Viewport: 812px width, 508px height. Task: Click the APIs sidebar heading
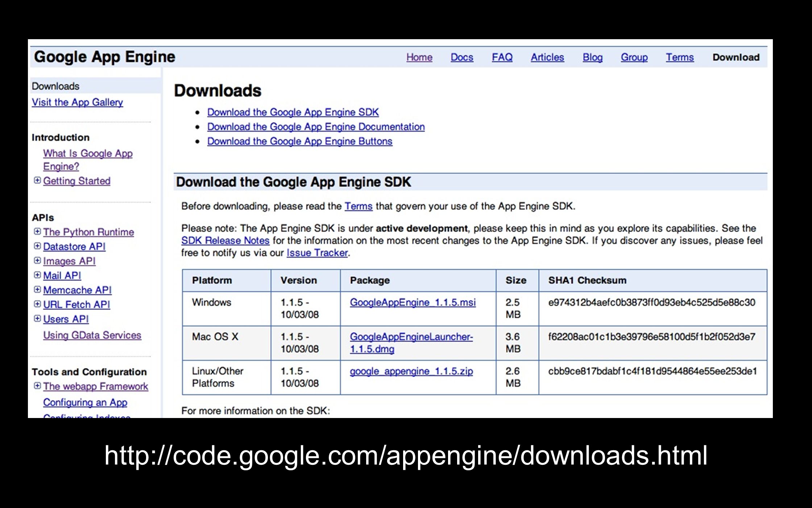[x=43, y=218]
